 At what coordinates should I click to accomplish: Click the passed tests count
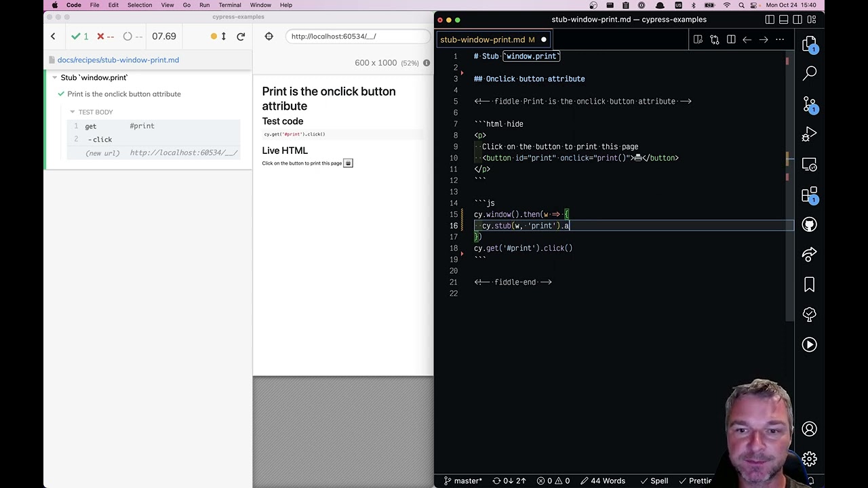tap(80, 36)
